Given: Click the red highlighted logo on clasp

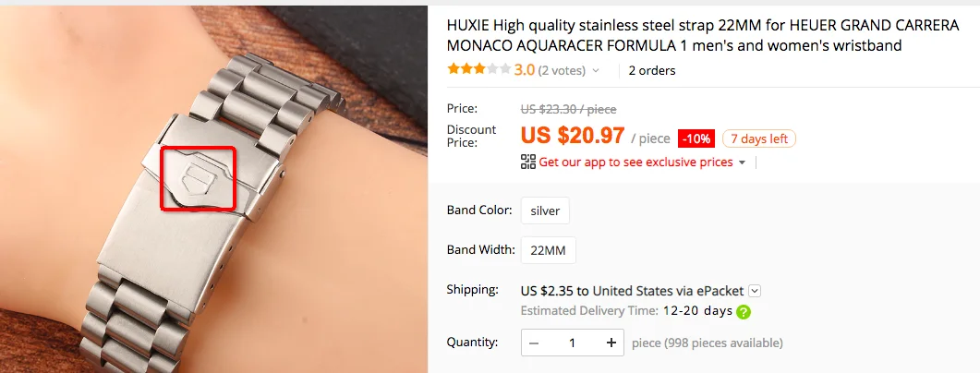Looking at the screenshot, I should click(199, 179).
